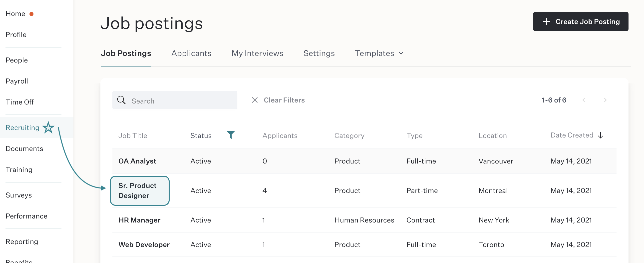Viewport: 644px width, 263px height.
Task: Open Time Off from the sidebar
Action: pyautogui.click(x=19, y=102)
